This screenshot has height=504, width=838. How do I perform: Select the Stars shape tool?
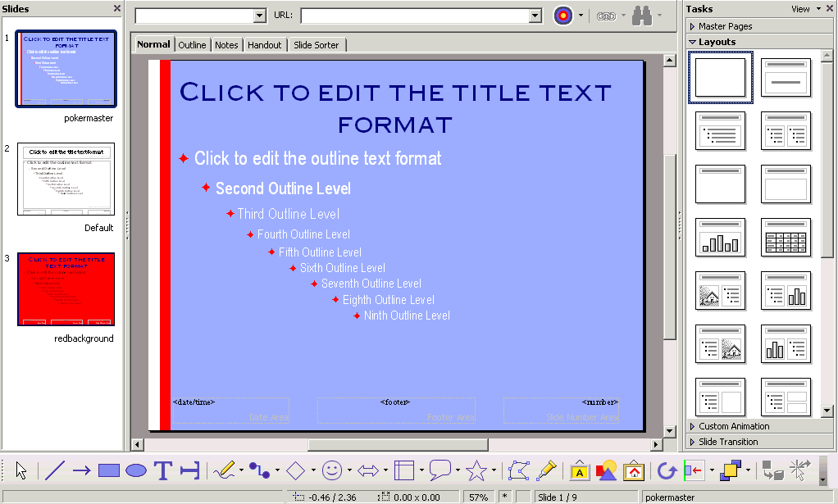point(476,470)
